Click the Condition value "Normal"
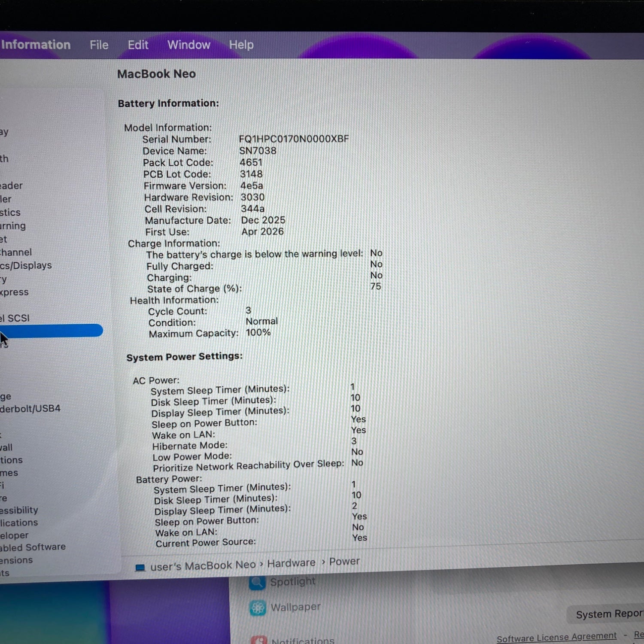This screenshot has width=644, height=644. (261, 321)
